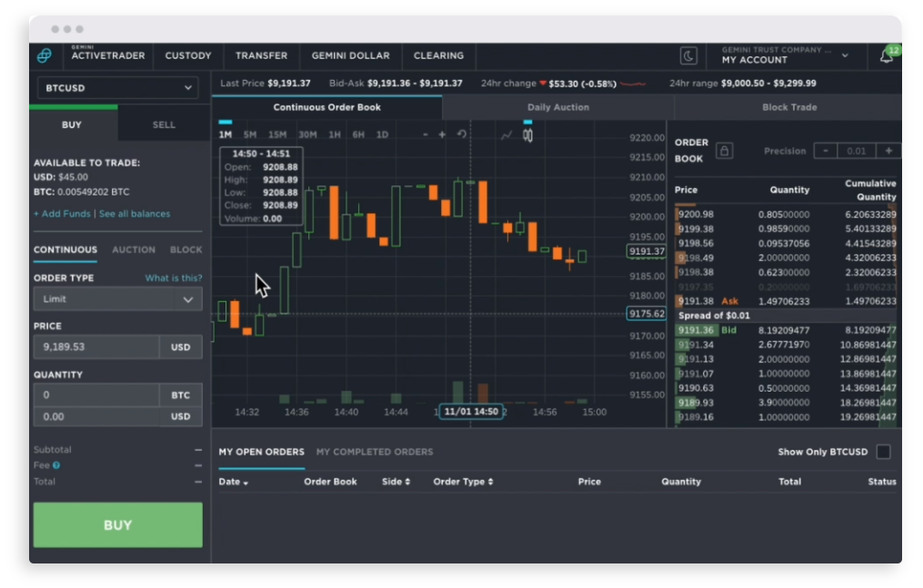Open the ActiveTrader menu item

click(x=107, y=55)
